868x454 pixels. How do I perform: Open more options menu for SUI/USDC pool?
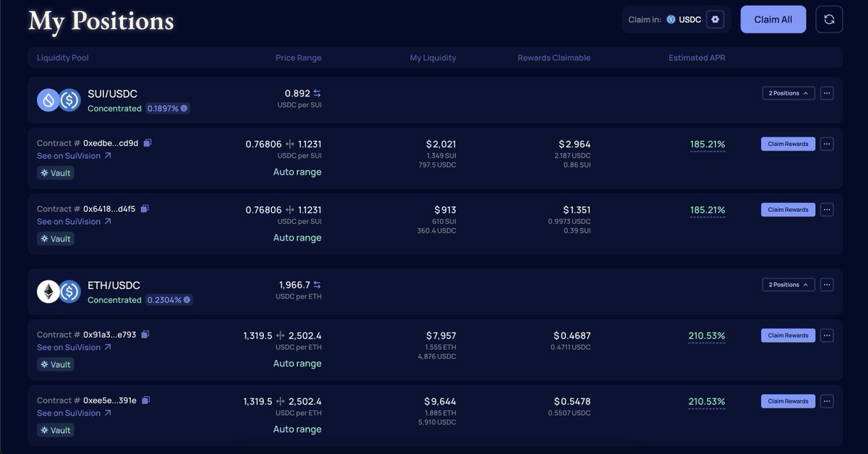point(827,93)
